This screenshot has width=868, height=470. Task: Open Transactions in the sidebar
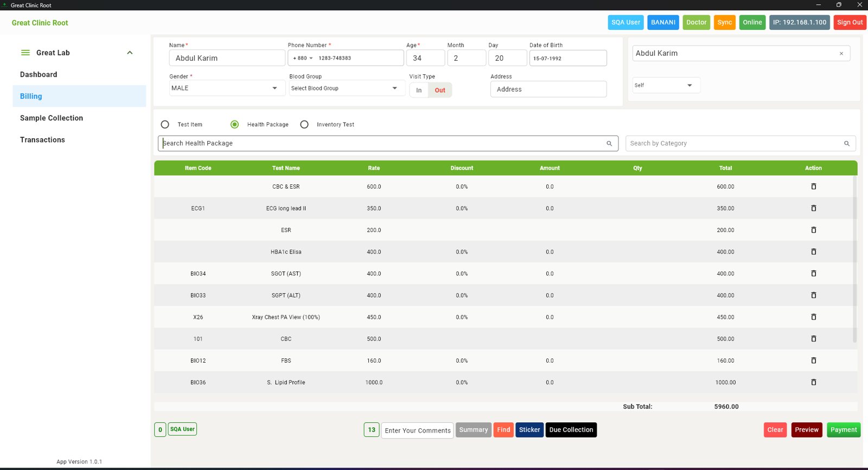[x=79, y=139]
